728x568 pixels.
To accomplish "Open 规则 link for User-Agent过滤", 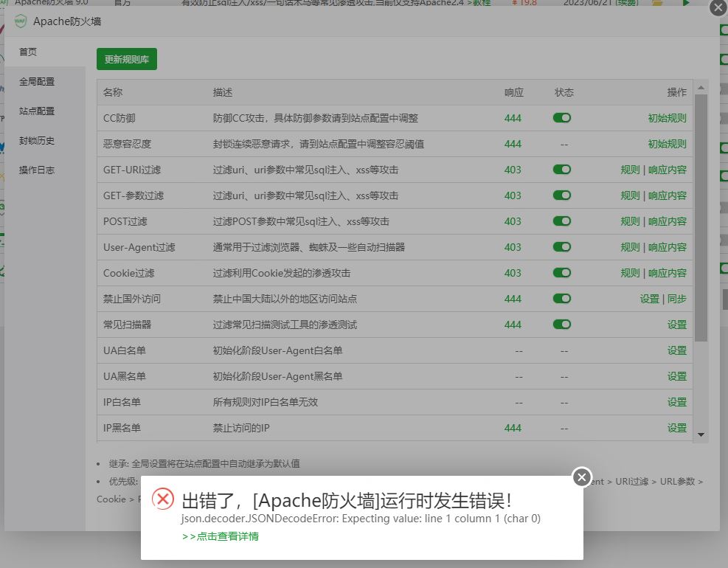I will tap(630, 247).
